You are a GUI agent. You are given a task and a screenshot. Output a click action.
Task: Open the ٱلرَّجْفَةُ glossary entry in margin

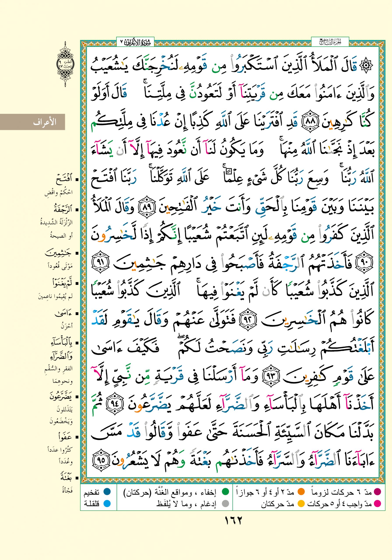point(63,210)
